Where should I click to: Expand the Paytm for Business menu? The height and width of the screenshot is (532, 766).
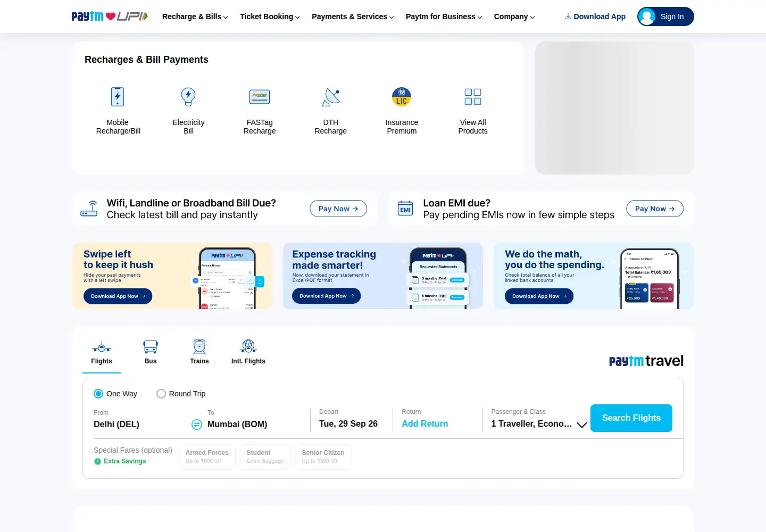click(x=444, y=16)
